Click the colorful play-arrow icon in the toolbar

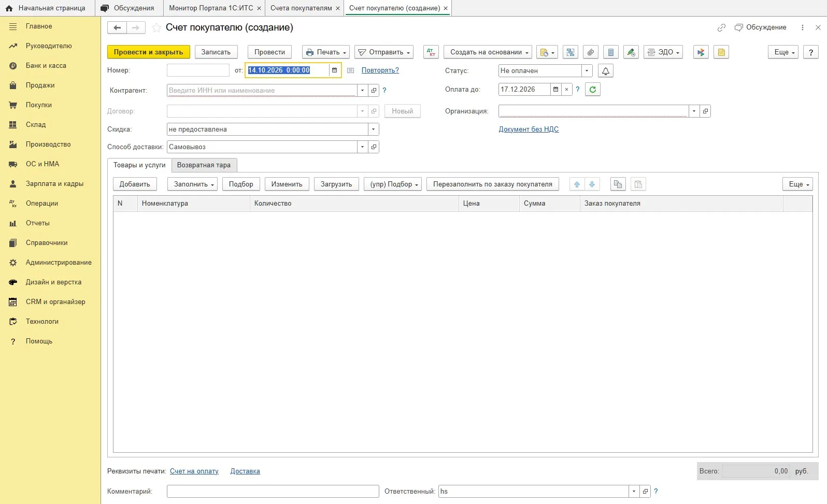tap(701, 52)
